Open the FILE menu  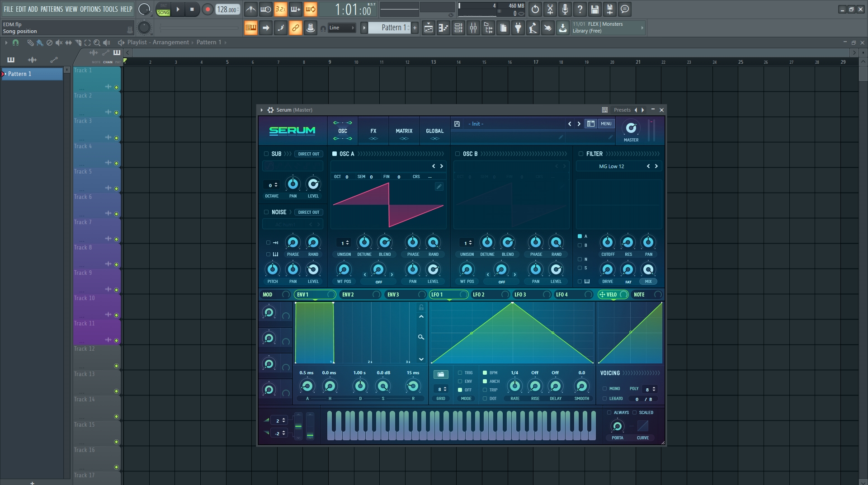9,9
